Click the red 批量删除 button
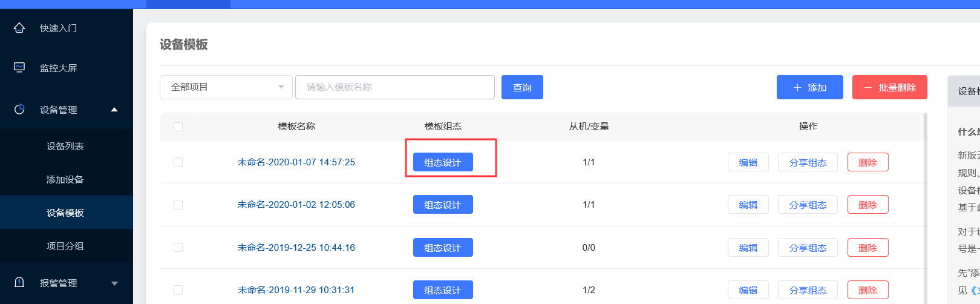Screen dimensions: 980x304 tap(890, 87)
